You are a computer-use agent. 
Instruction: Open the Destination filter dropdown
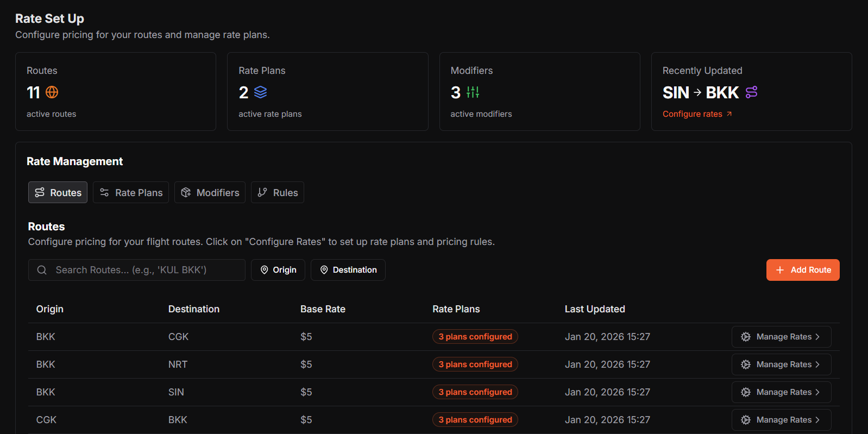(x=348, y=270)
